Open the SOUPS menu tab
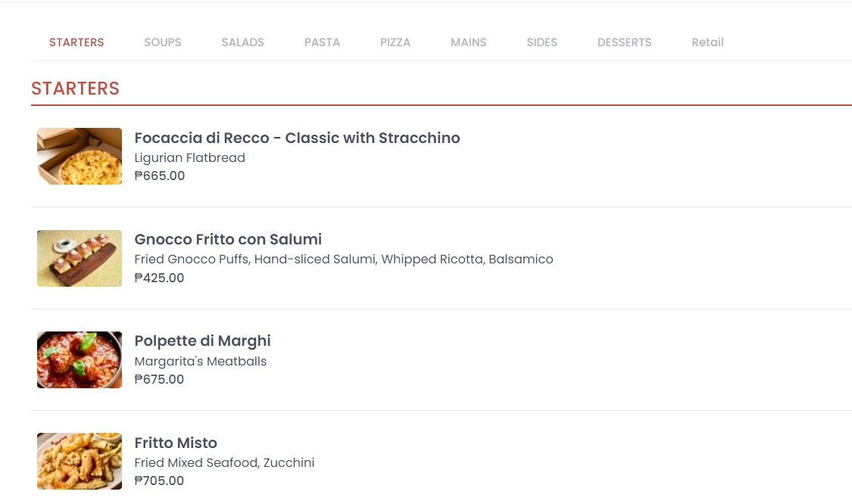This screenshot has height=504, width=852. [163, 42]
